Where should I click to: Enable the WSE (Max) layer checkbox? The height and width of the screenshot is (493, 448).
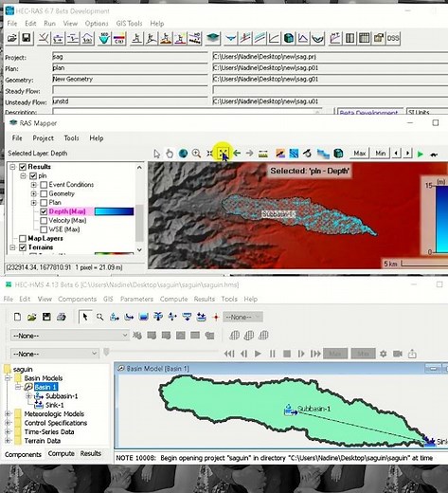tap(44, 229)
